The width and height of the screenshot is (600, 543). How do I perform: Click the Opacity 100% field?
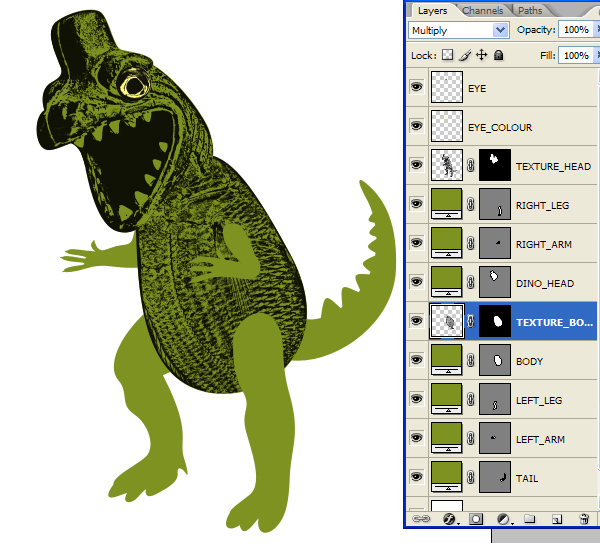point(576,29)
